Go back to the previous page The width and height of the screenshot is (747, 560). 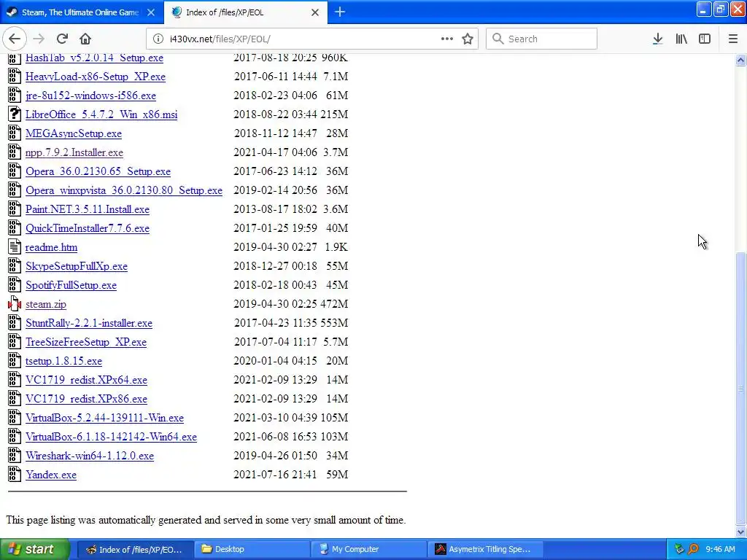pos(15,39)
